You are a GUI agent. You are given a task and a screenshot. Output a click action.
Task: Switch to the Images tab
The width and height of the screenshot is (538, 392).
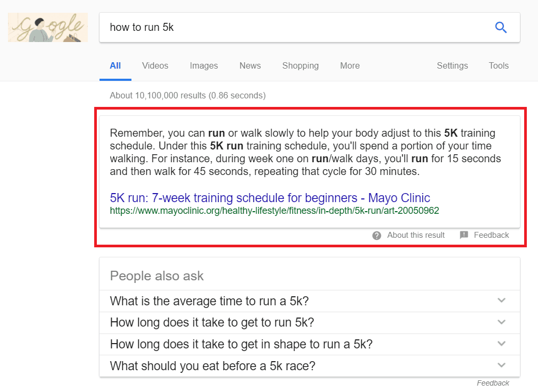[x=204, y=66]
